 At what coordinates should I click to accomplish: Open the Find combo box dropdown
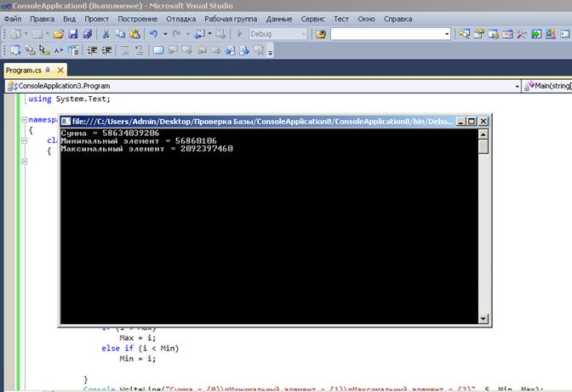tap(447, 34)
